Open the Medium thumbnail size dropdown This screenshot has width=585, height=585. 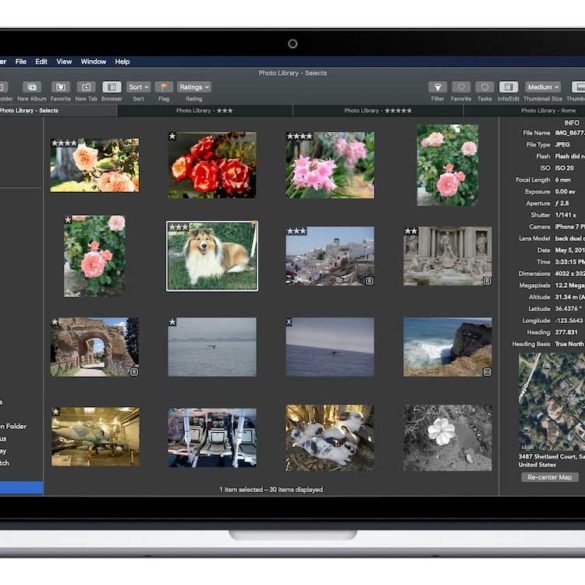[x=543, y=87]
